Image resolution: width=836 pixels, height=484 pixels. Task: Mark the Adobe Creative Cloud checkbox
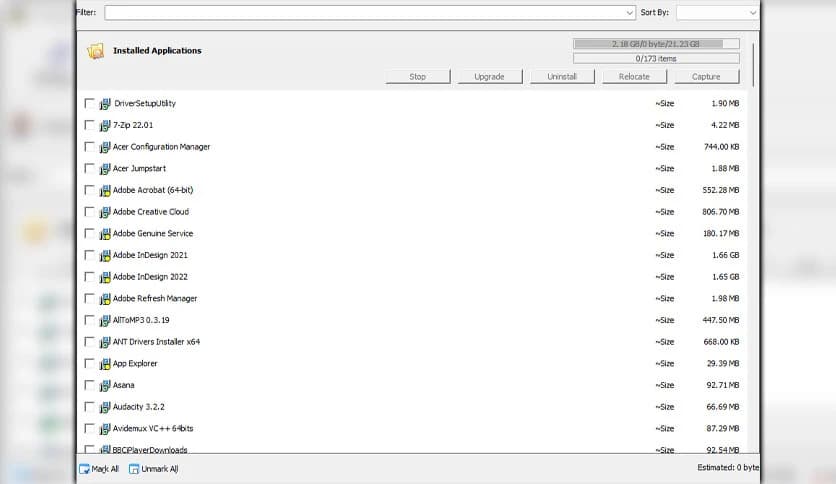point(89,212)
